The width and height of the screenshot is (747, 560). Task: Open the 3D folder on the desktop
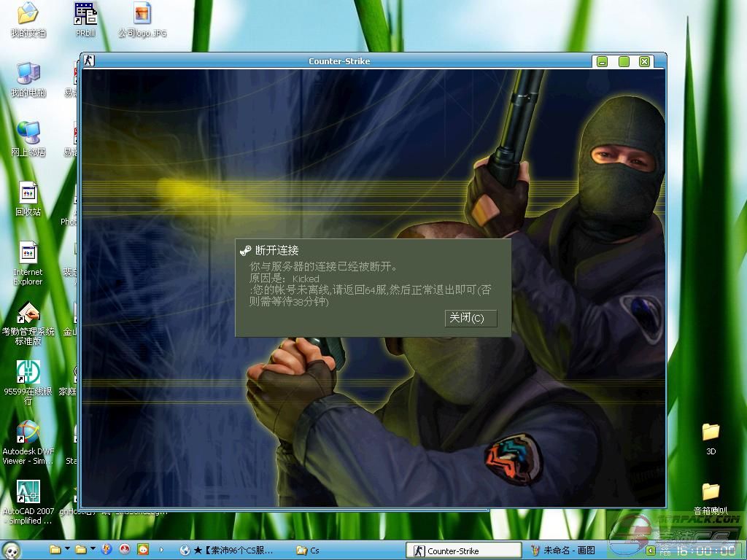711,432
